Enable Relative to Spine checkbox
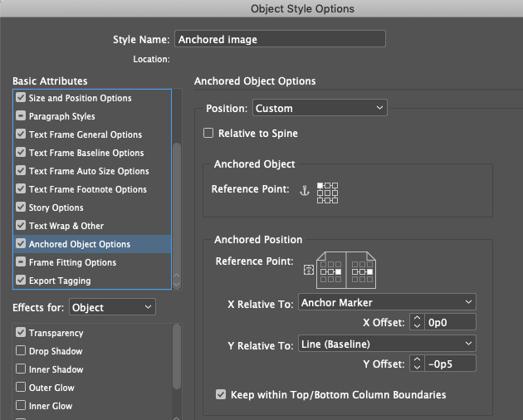The image size is (523, 420). 208,133
